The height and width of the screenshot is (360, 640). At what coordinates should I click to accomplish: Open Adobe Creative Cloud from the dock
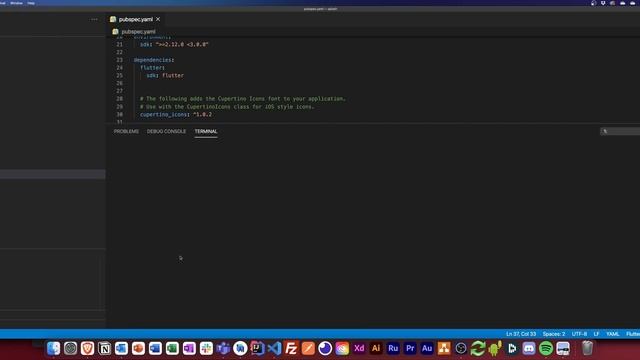click(x=342, y=348)
